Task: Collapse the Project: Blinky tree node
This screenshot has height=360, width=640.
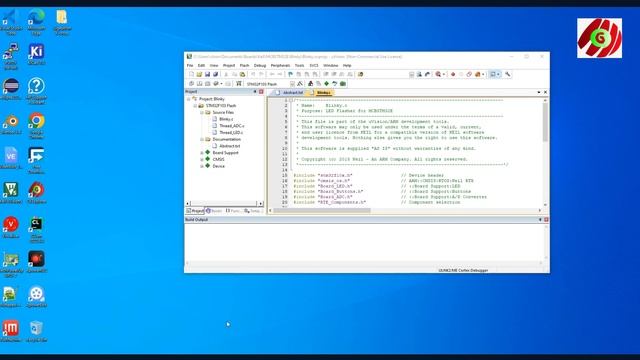Action: [189, 99]
